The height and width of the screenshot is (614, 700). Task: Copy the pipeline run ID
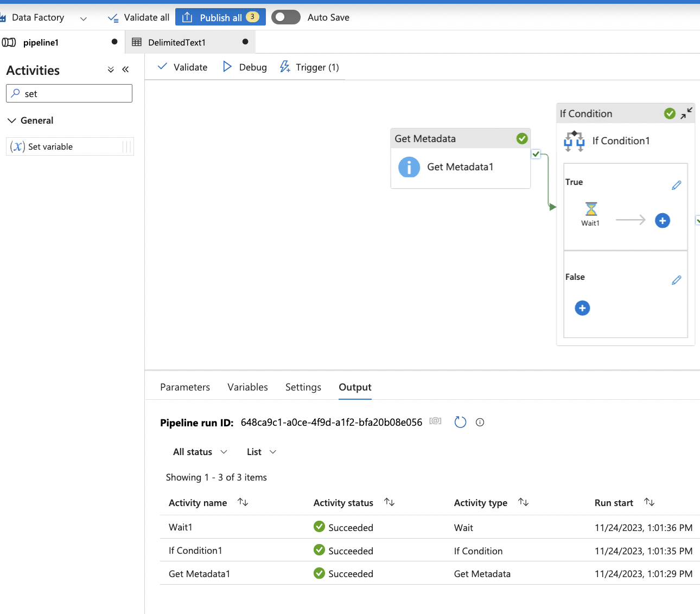click(x=435, y=421)
